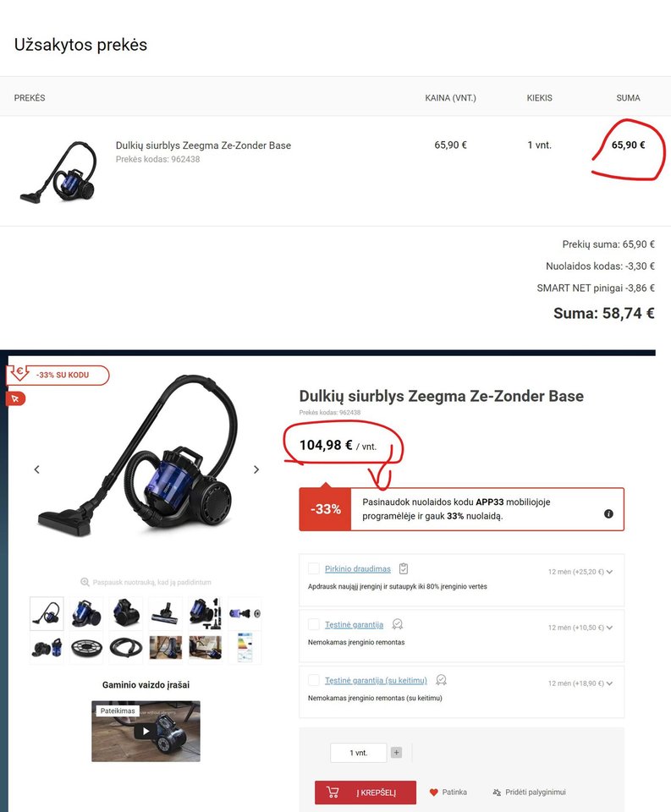Click the heart icon next to Patinka
Viewport: 671px width, 812px height.
[x=434, y=793]
